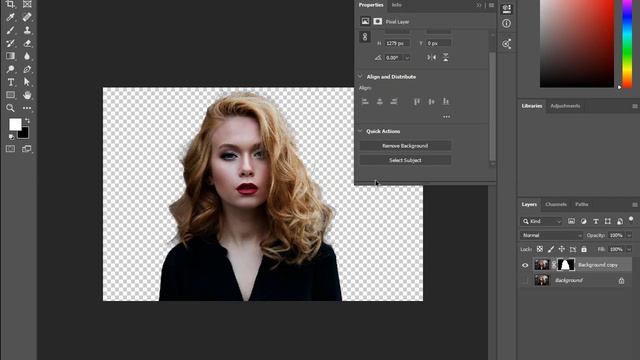Click the white foreground color swatch
640x360 pixels.
click(15, 124)
